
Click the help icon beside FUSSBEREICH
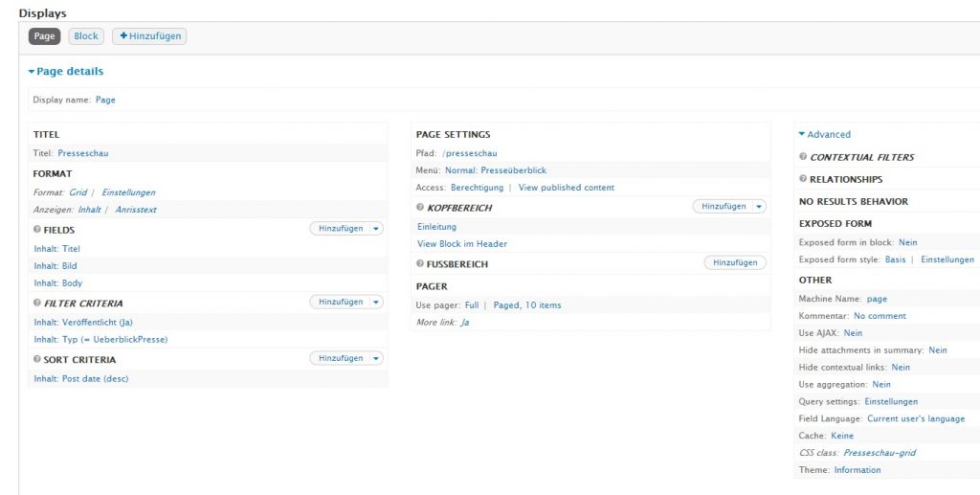[420, 264]
